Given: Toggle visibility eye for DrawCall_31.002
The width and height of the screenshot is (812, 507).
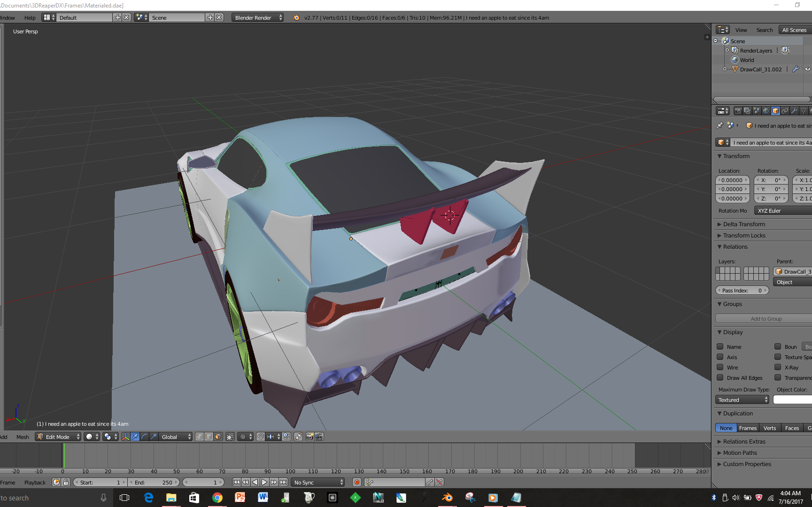Looking at the screenshot, I should coord(807,69).
